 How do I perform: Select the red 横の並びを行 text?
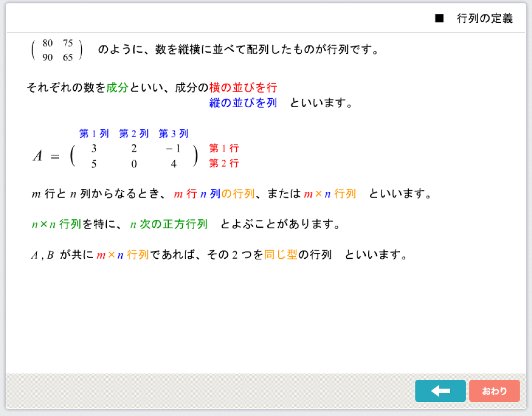[x=243, y=87]
